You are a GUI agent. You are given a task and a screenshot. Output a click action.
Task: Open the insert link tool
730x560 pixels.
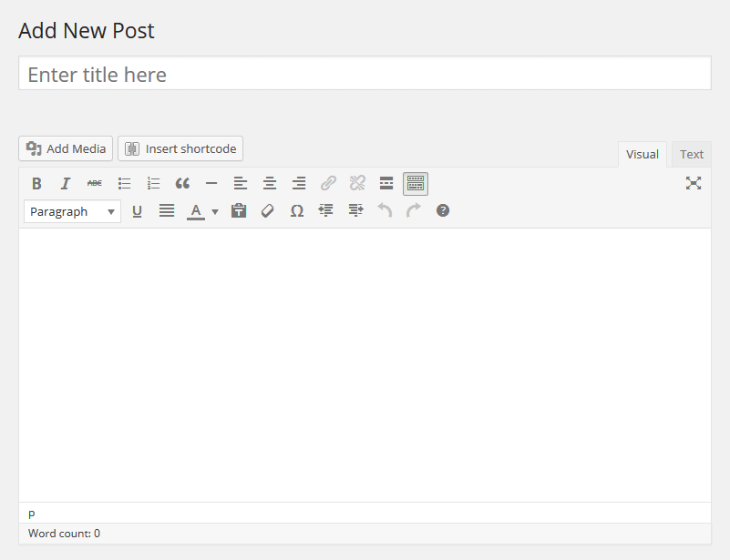coord(328,183)
